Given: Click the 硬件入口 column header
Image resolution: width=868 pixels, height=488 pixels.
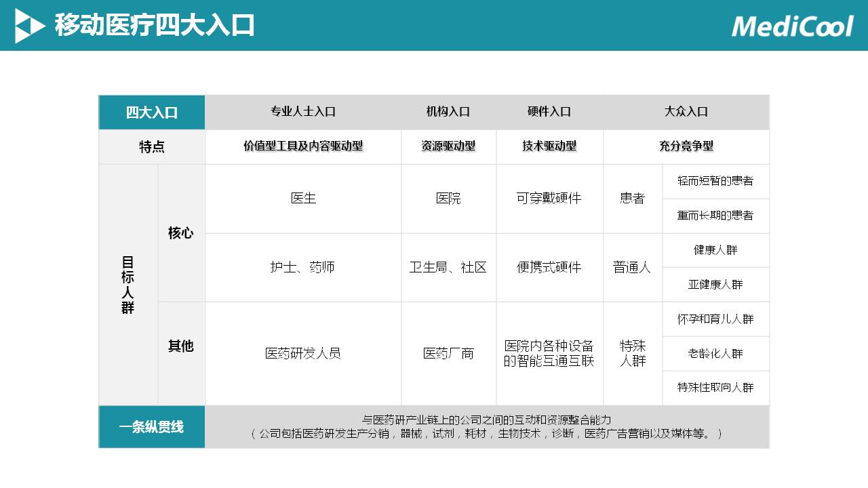Looking at the screenshot, I should pyautogui.click(x=549, y=112).
